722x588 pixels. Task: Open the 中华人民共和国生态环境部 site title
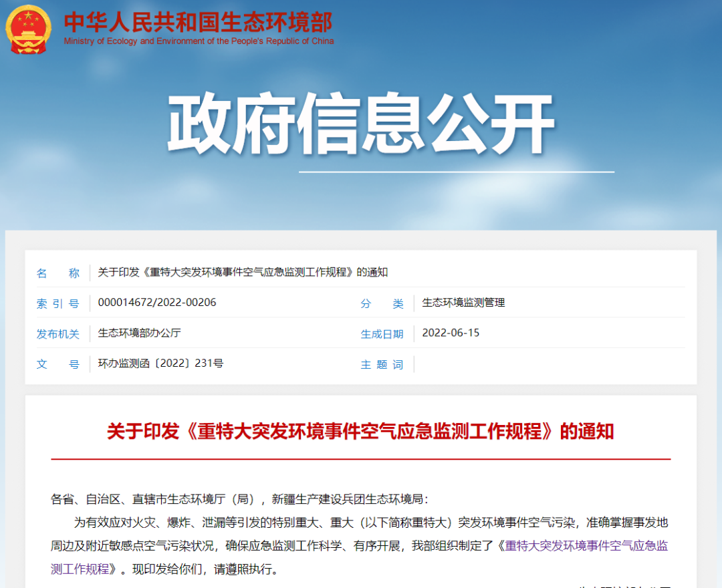[x=199, y=22]
